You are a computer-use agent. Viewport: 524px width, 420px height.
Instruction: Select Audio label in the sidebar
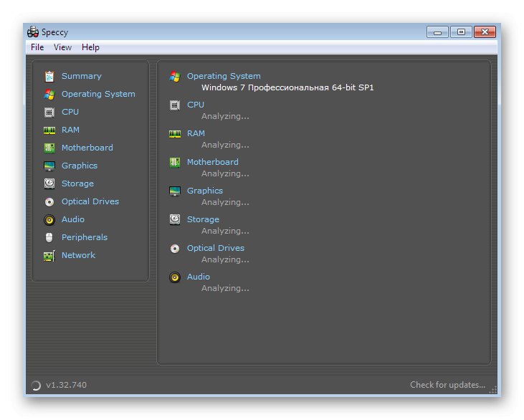[73, 219]
